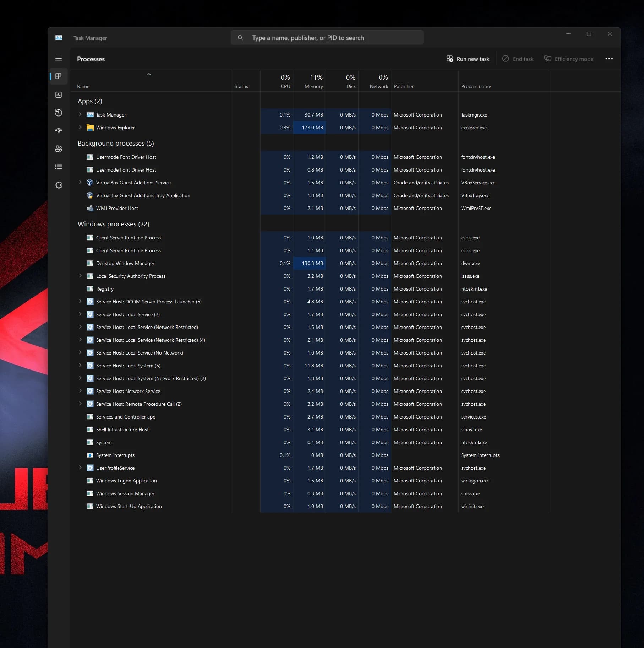The height and width of the screenshot is (648, 644).
Task: Click the Task Manager app row icon
Action: click(90, 115)
